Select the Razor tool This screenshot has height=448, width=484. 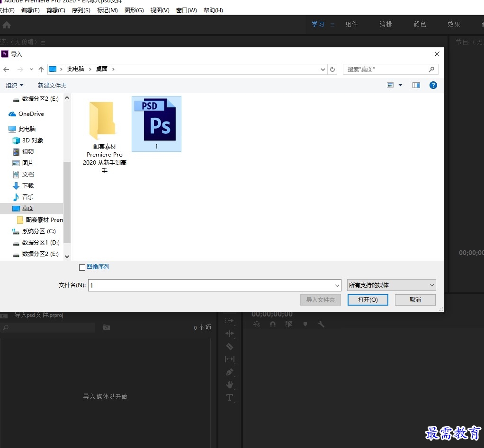coord(230,347)
